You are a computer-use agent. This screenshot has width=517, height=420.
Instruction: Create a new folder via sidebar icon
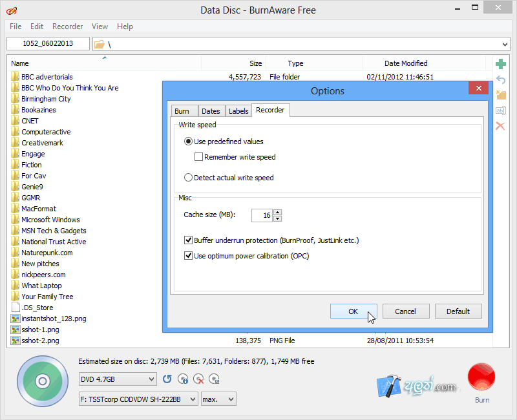[x=501, y=94]
